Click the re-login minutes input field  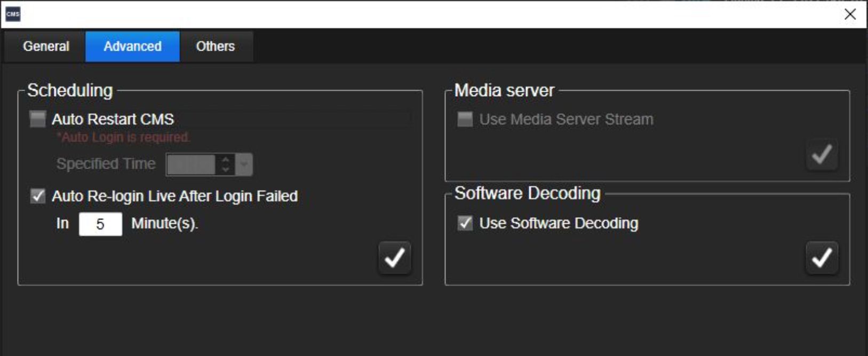100,224
